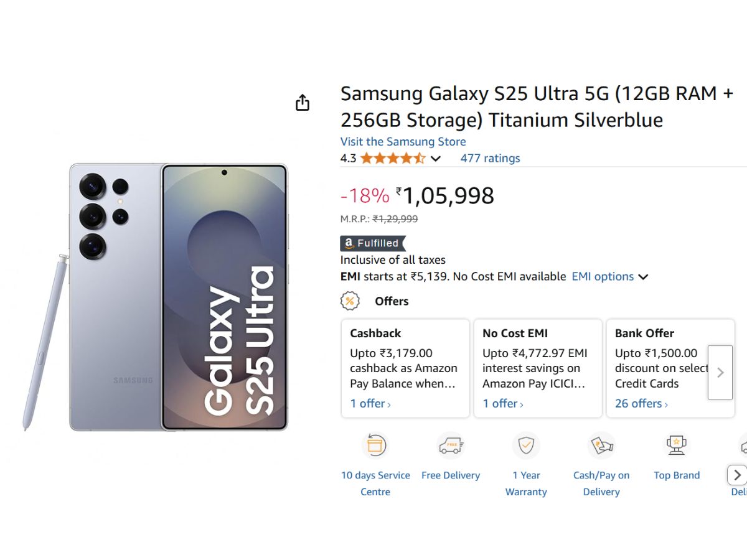
Task: Click the 4.3 star rating stars
Action: 392,158
